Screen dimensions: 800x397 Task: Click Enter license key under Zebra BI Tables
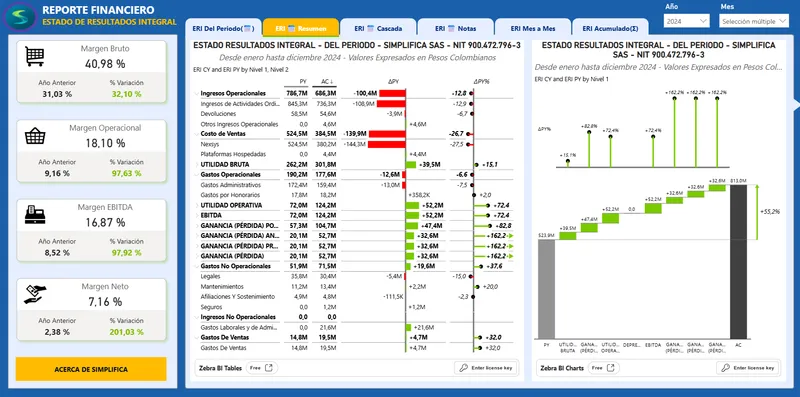point(487,367)
